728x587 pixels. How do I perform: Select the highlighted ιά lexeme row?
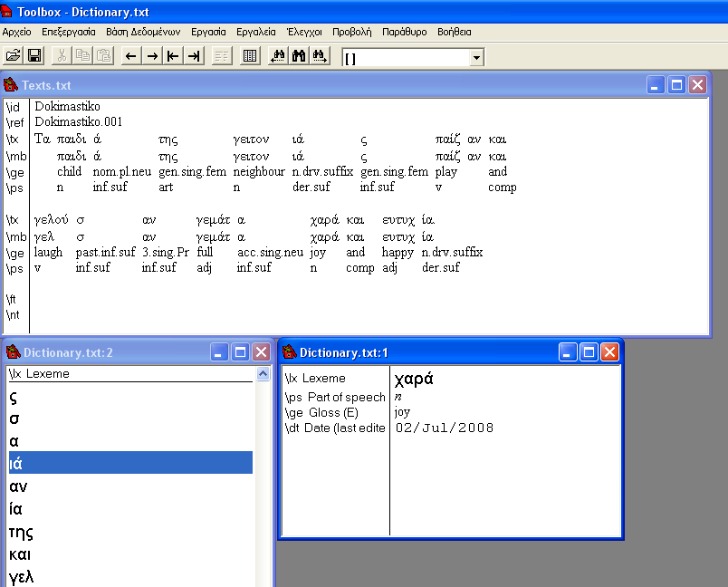pyautogui.click(x=130, y=463)
